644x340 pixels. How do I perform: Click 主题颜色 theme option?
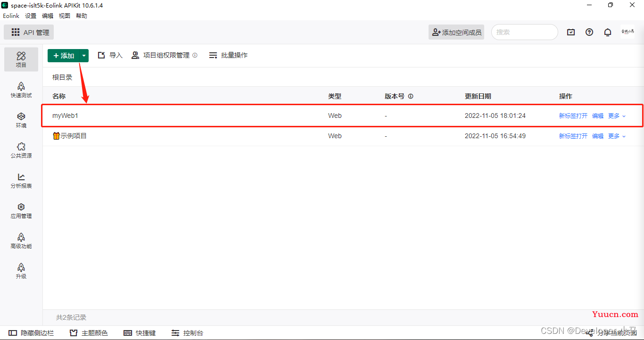pyautogui.click(x=89, y=333)
